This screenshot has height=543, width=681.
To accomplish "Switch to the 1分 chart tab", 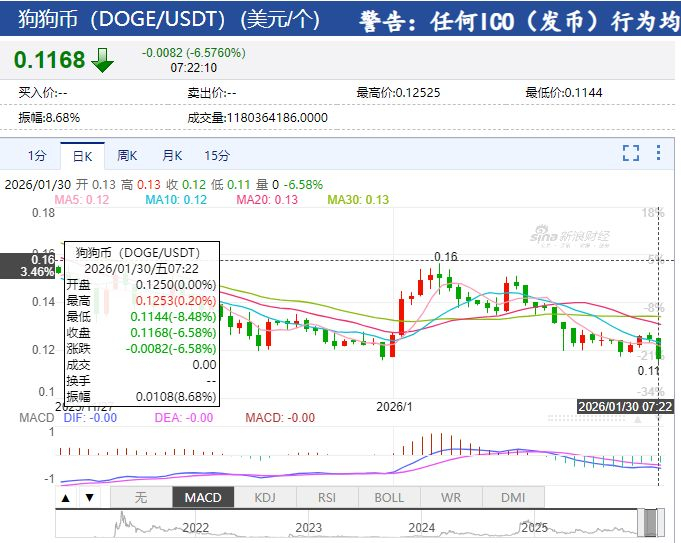I will (x=37, y=156).
